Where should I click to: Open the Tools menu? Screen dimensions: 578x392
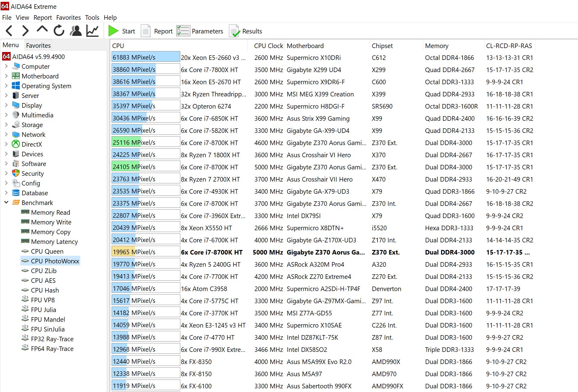[92, 17]
